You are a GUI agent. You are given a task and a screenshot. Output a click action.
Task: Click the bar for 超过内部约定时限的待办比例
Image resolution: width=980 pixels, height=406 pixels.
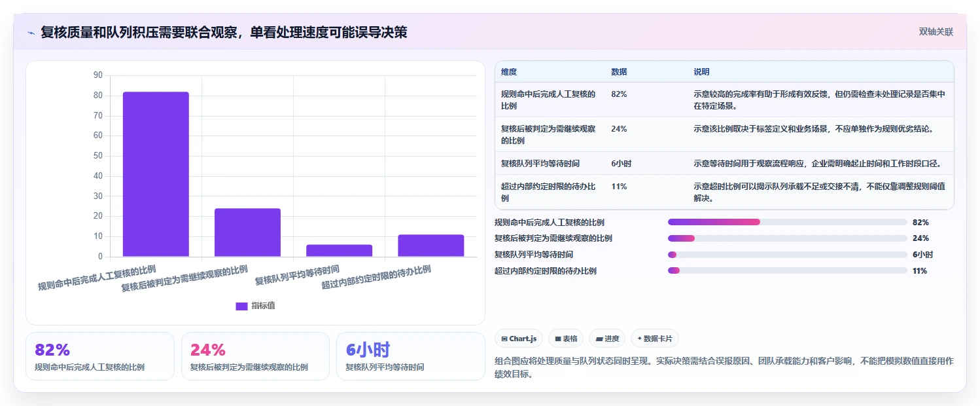(430, 246)
